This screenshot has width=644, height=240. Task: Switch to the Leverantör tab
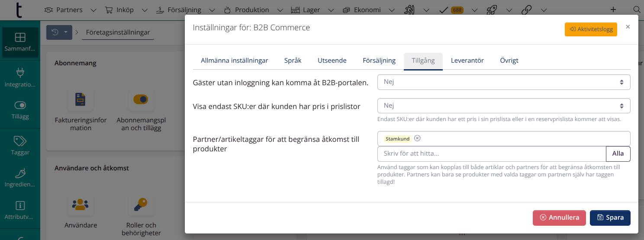(x=467, y=61)
